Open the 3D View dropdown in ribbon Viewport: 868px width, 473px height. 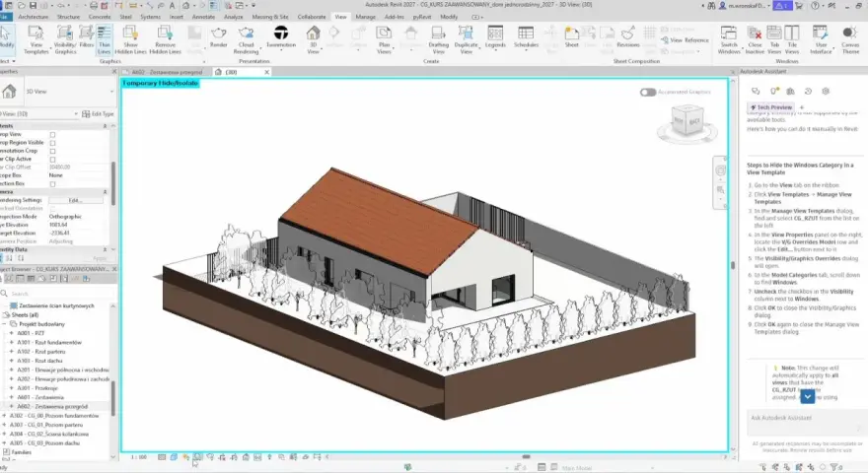(313, 39)
